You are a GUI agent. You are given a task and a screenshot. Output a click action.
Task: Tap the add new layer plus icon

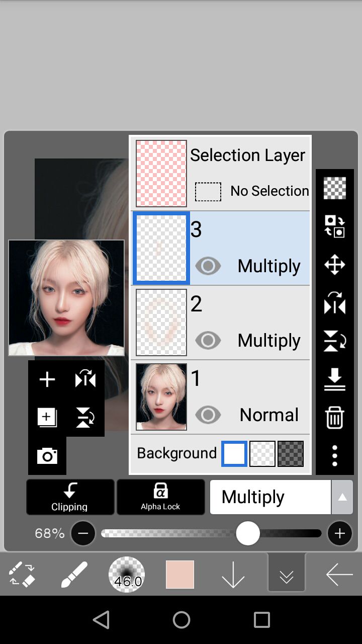point(47,379)
